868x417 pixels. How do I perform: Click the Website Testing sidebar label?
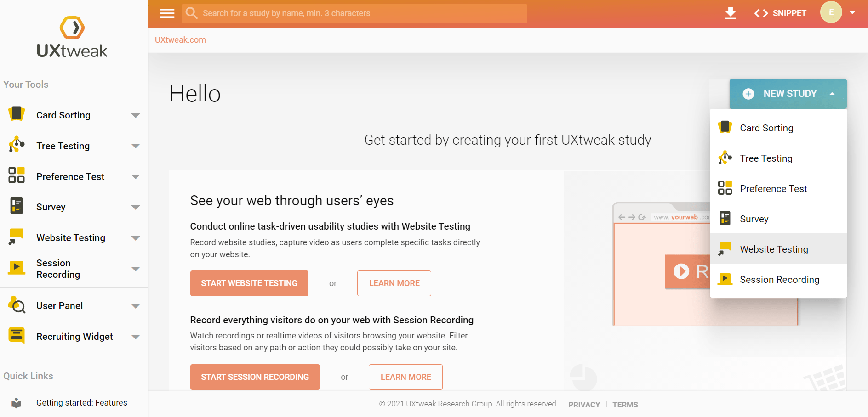coord(71,238)
